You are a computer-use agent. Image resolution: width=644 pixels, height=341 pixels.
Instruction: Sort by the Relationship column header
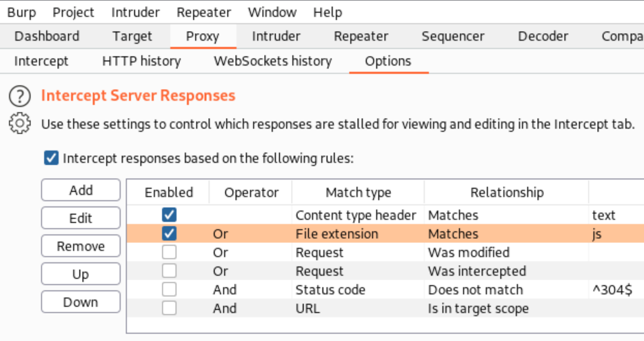click(x=507, y=193)
